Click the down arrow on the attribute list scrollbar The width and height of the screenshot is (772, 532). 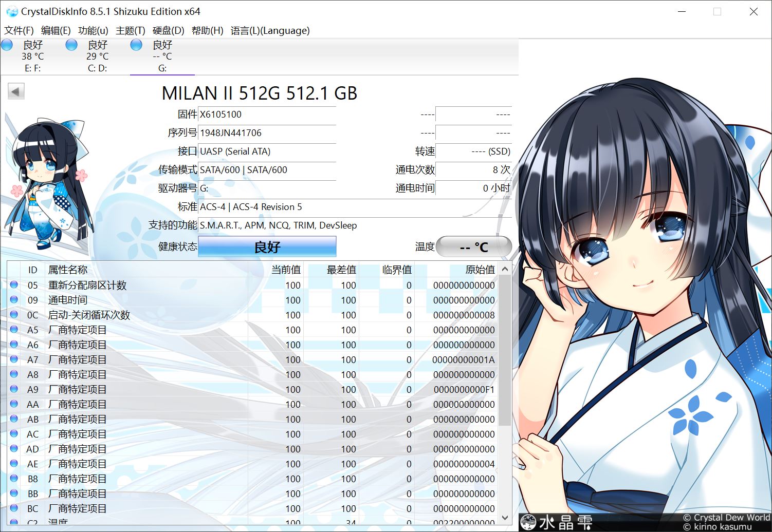point(504,517)
